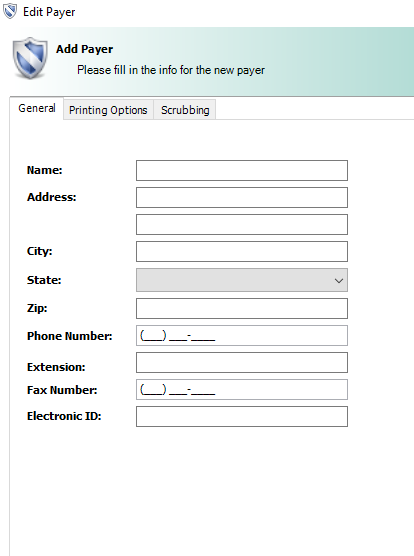Image resolution: width=414 pixels, height=556 pixels.
Task: Click the Fax Number masked field
Action: (242, 389)
